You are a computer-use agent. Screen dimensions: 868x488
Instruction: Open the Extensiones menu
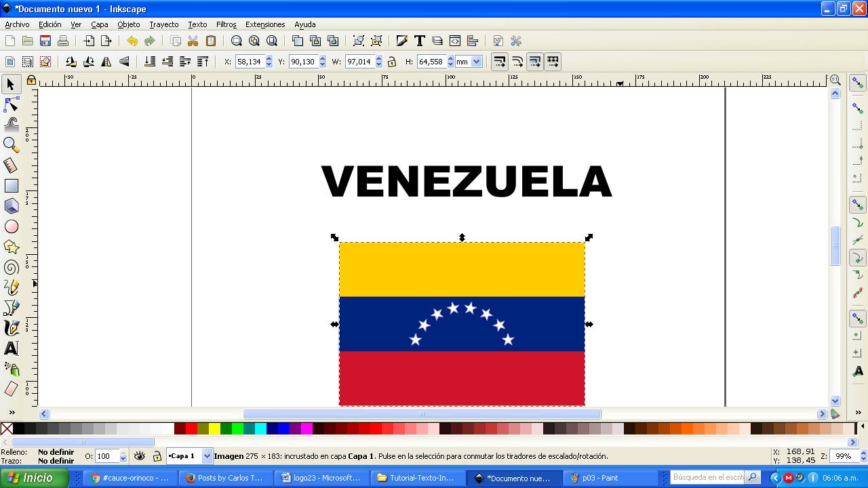coord(265,24)
